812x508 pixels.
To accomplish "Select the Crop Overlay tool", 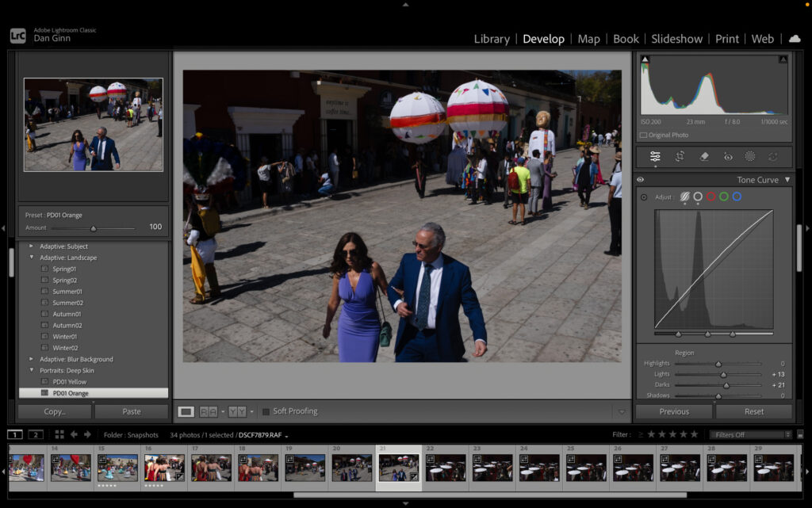I will 680,157.
